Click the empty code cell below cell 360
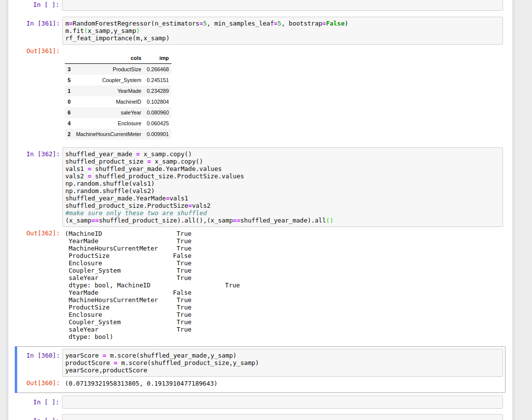532x420 pixels. 282,402
